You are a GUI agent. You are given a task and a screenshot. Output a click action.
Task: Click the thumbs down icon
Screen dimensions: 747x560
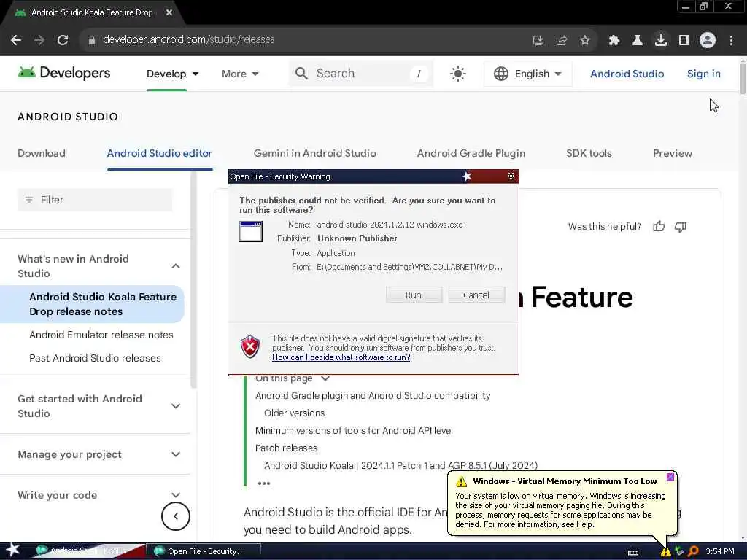coord(681,227)
